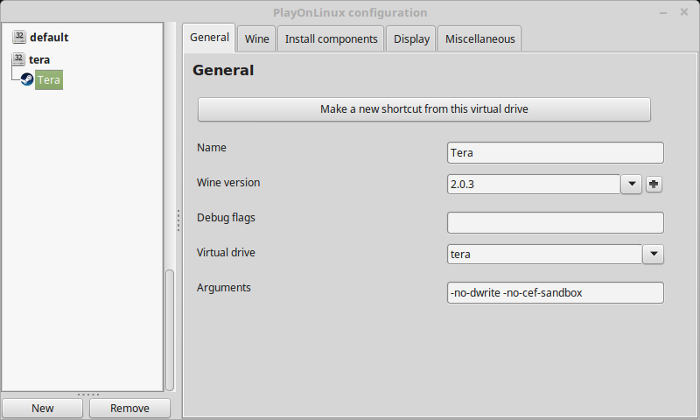Select the Virtual drive tera combo field
This screenshot has width=700, height=420.
click(545, 254)
